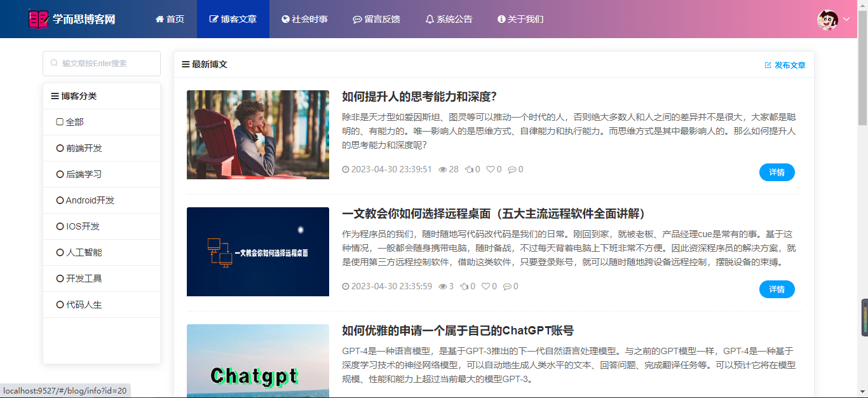Click the 发布文章 publish link

coord(785,65)
